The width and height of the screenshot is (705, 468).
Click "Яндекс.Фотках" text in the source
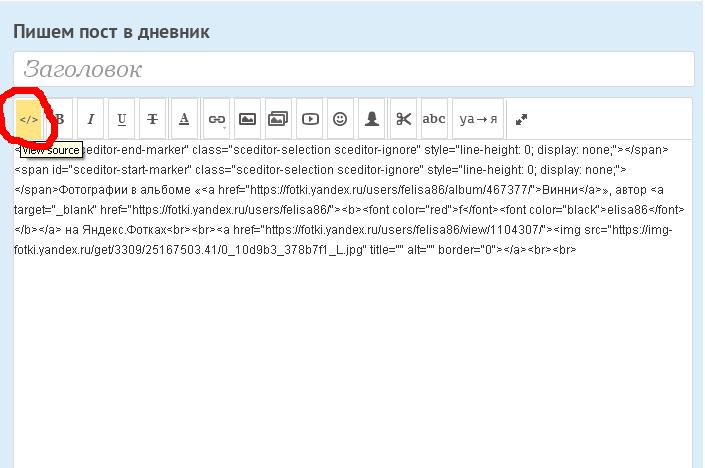pos(124,230)
